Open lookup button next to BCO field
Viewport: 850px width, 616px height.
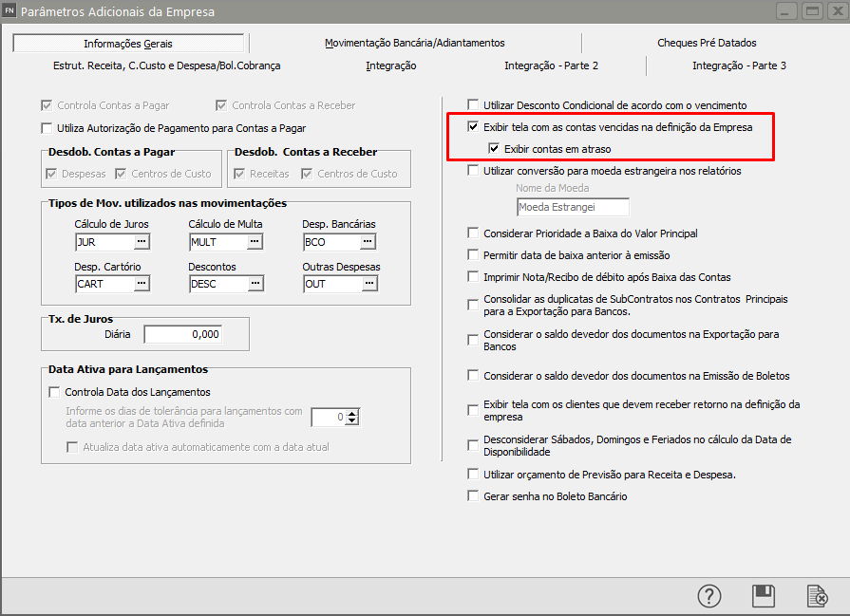pos(368,242)
